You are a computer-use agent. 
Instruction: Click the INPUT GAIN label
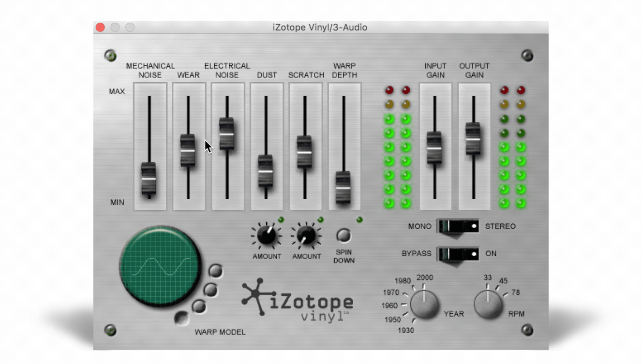435,71
